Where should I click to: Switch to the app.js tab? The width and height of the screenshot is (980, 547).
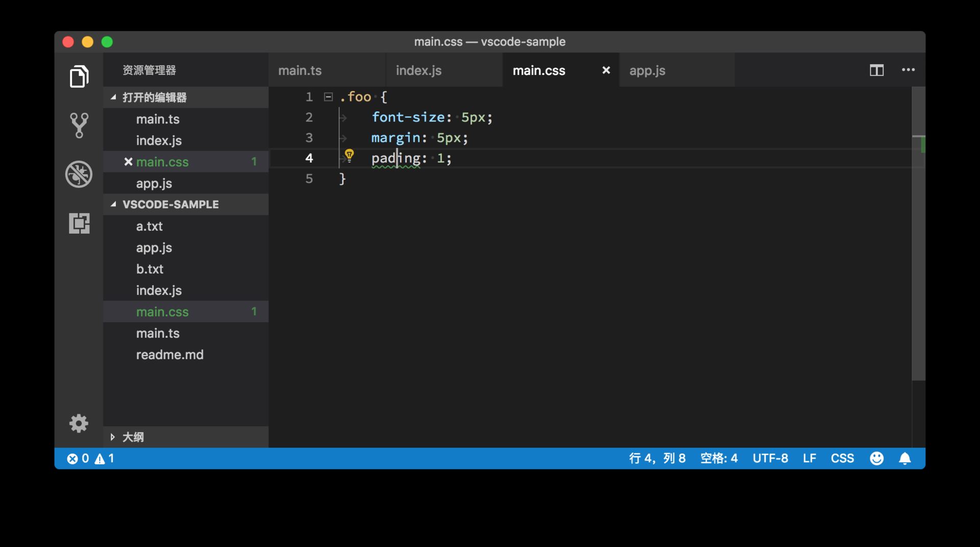pyautogui.click(x=647, y=70)
